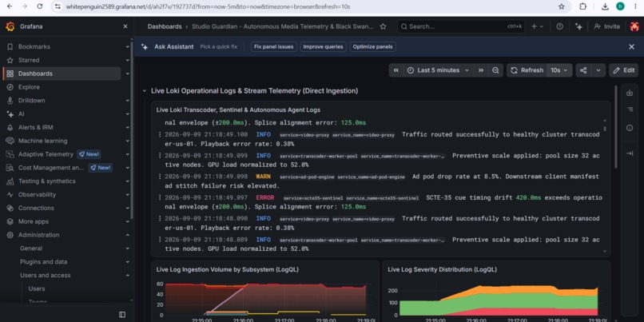Click the outline icon in right rail
The image size is (644, 322).
[629, 109]
